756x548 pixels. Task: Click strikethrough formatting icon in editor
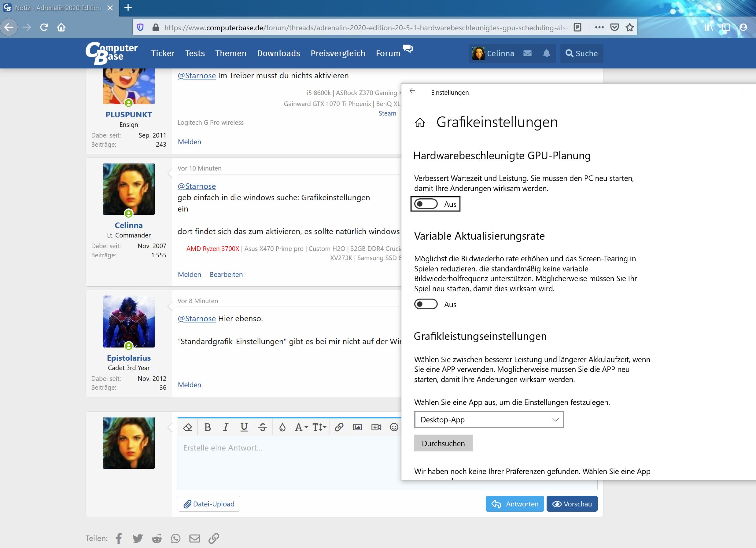pos(262,427)
